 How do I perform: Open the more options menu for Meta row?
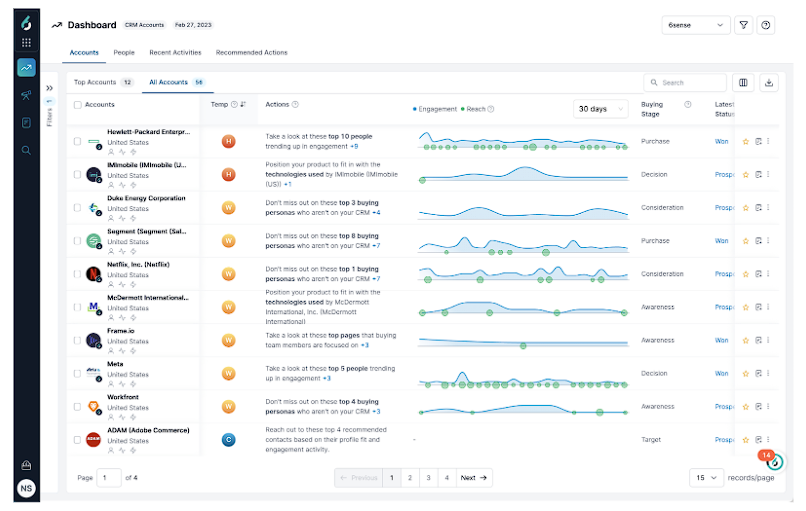click(x=768, y=373)
